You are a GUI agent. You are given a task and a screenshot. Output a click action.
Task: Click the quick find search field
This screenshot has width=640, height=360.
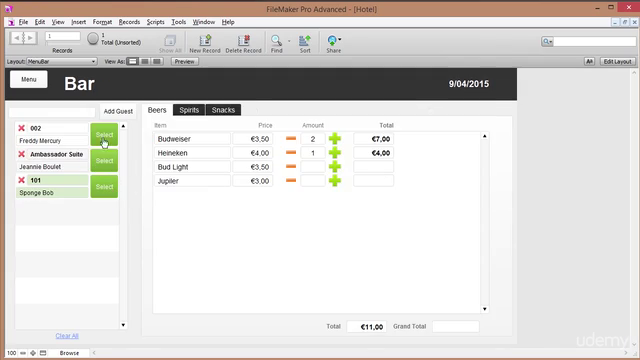click(x=594, y=41)
